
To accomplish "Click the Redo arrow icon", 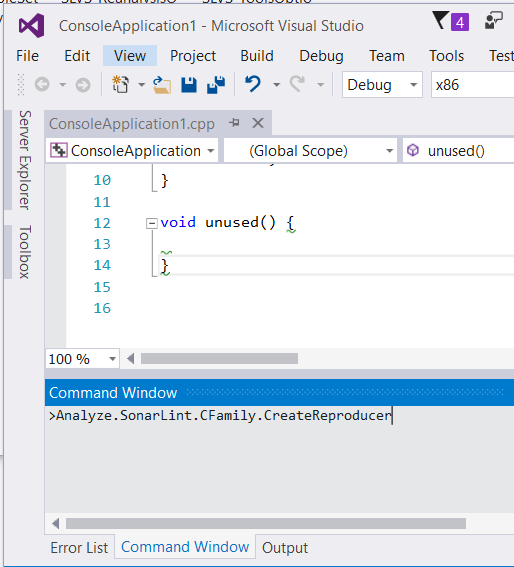I will pyautogui.click(x=298, y=84).
